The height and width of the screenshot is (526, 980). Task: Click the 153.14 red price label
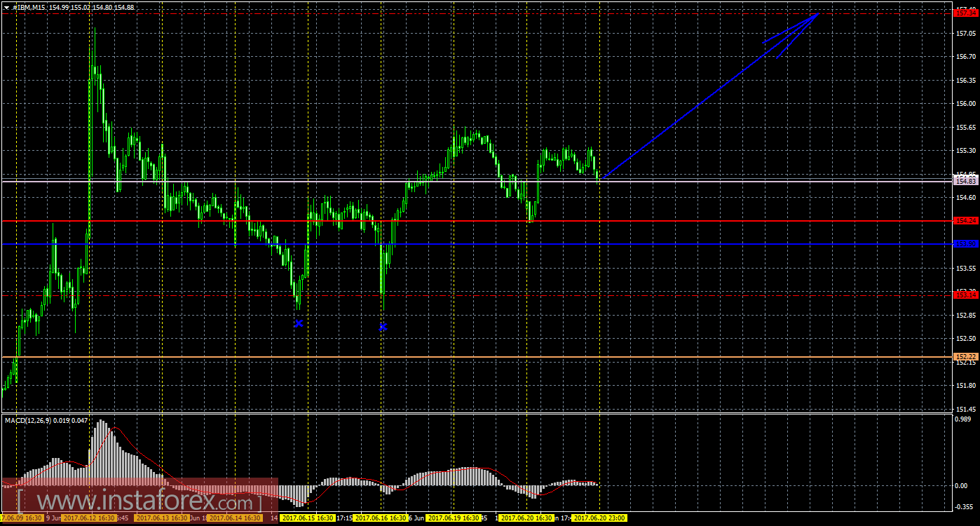(966, 295)
